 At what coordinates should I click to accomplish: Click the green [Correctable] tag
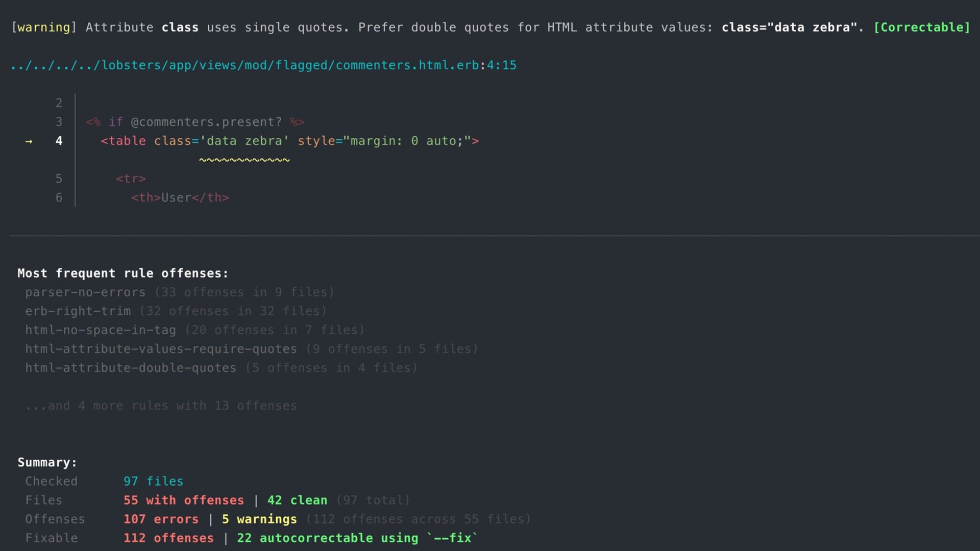click(921, 28)
